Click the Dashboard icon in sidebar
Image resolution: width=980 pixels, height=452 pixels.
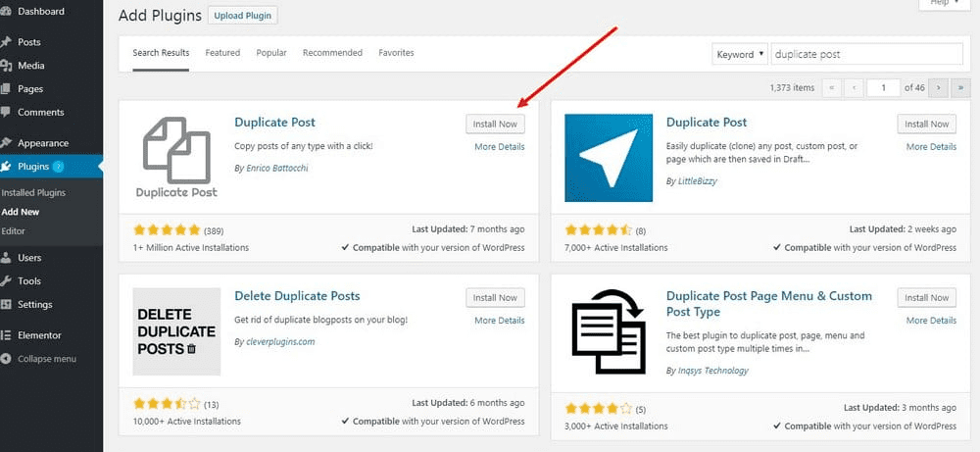pyautogui.click(x=6, y=11)
